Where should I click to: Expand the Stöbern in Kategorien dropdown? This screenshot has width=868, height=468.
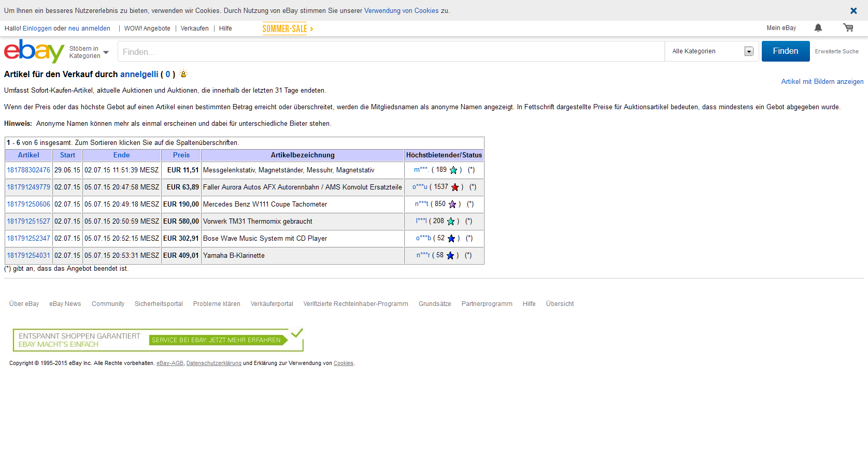click(89, 52)
